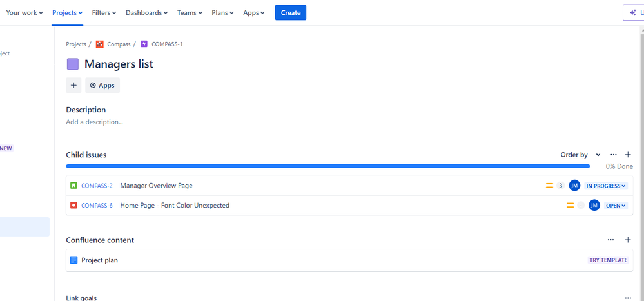The image size is (644, 301).
Task: Open the Dashboards menu
Action: (x=146, y=13)
